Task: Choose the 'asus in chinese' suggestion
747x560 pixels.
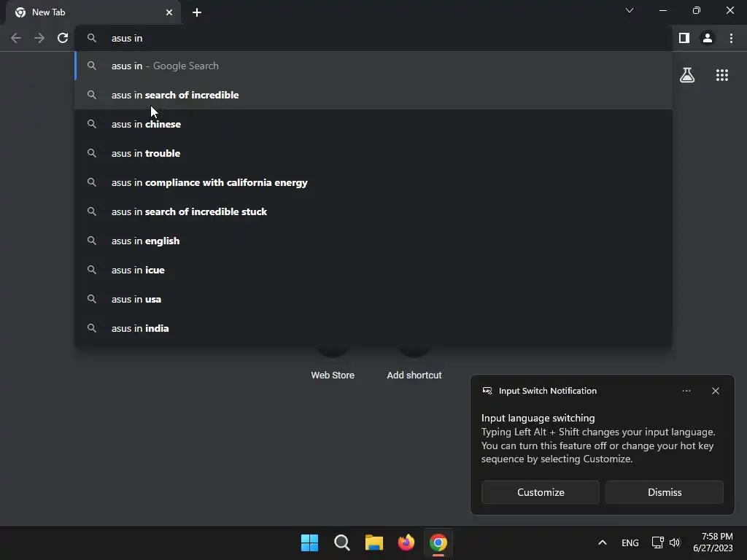Action: click(373, 124)
